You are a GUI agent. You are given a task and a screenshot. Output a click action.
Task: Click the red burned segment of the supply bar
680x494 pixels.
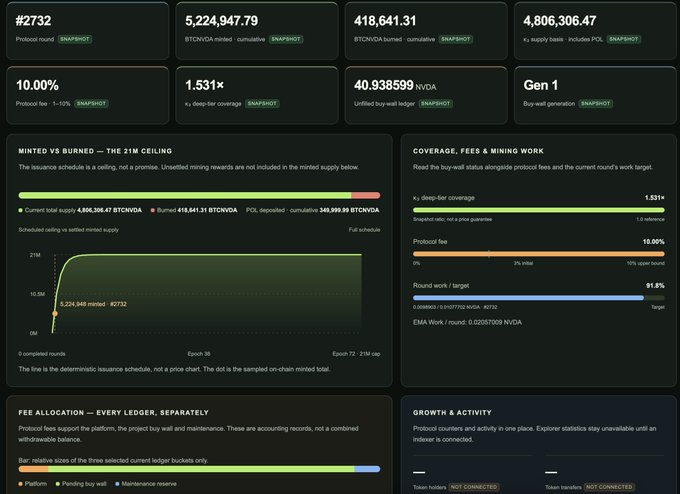click(x=366, y=196)
